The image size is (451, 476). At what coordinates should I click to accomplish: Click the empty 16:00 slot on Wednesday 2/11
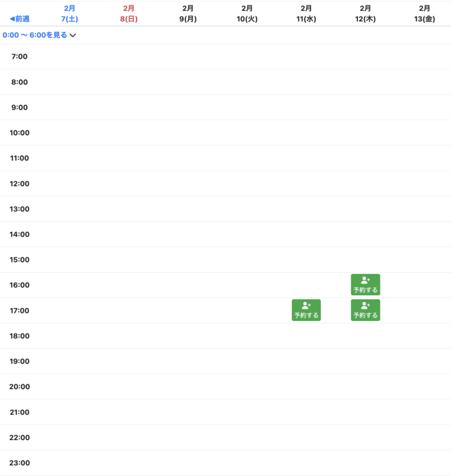click(x=306, y=285)
